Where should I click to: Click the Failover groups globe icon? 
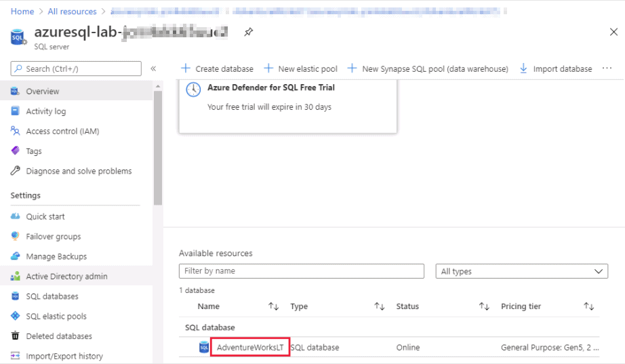[15, 237]
